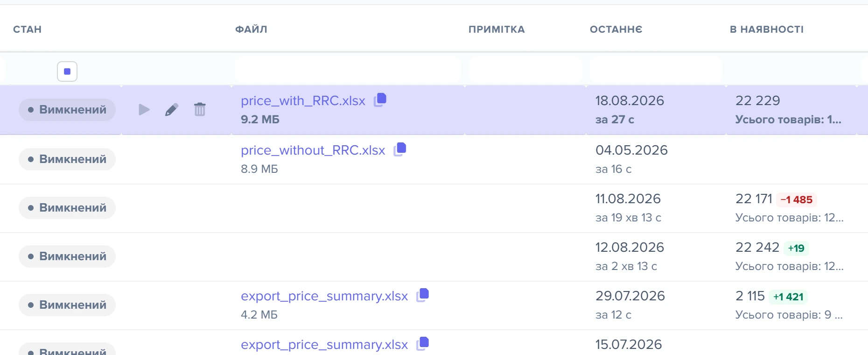Click the trash delete icon
This screenshot has height=355, width=868.
pyautogui.click(x=200, y=109)
